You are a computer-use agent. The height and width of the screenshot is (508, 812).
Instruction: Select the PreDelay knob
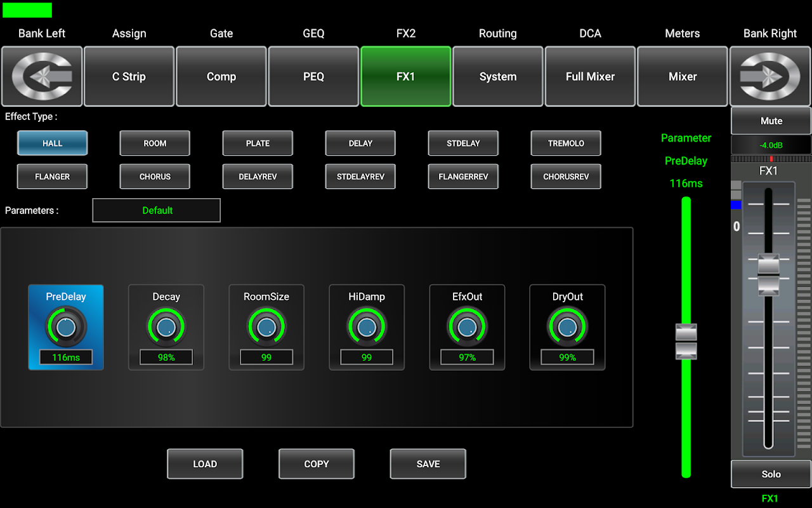click(x=66, y=328)
